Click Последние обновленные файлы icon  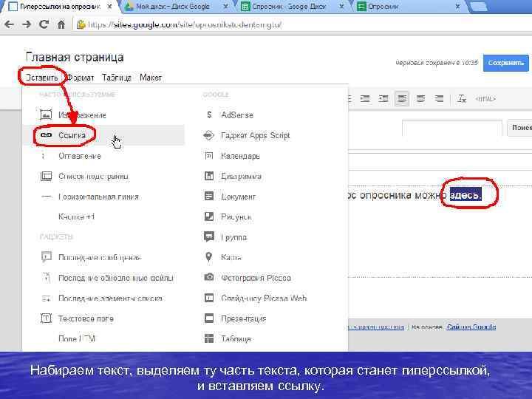(x=46, y=278)
